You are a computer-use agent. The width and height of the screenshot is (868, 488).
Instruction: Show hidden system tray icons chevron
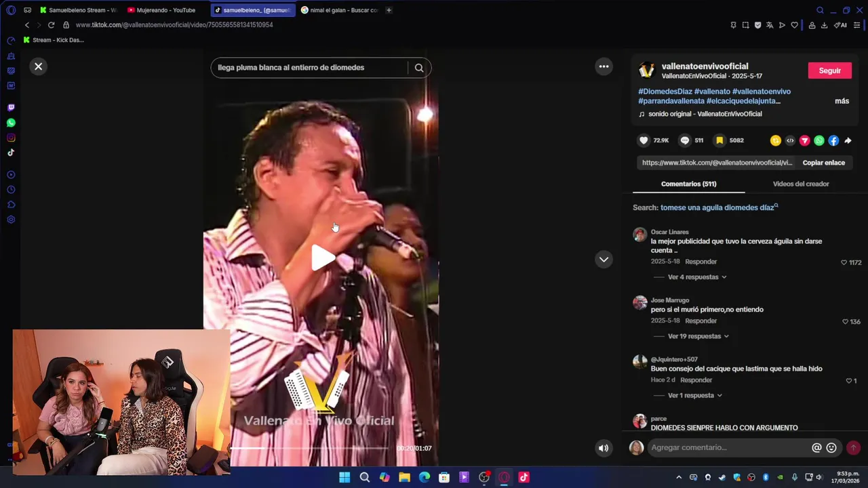click(679, 477)
